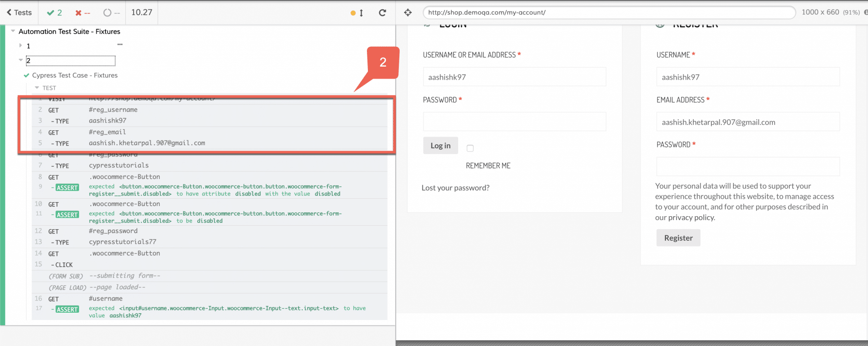This screenshot has width=868, height=346.
Task: Collapse the Automation Test Suite - Fixtures group
Action: tap(13, 31)
